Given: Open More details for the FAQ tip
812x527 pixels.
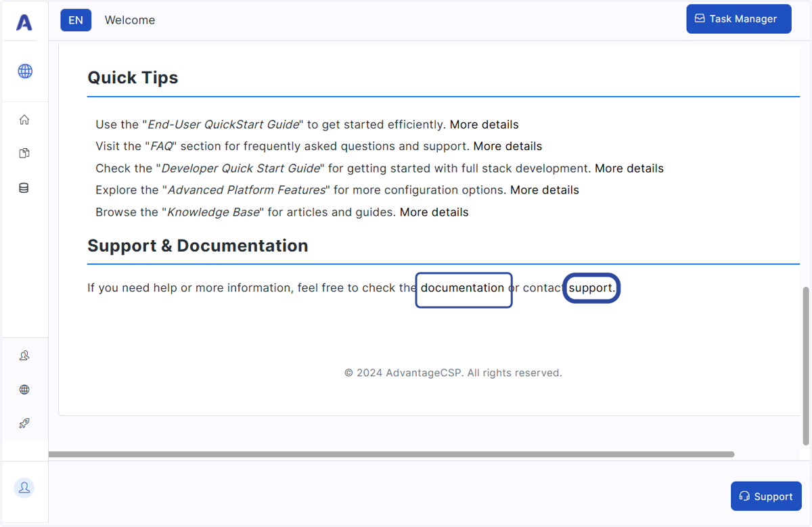Looking at the screenshot, I should pos(507,146).
